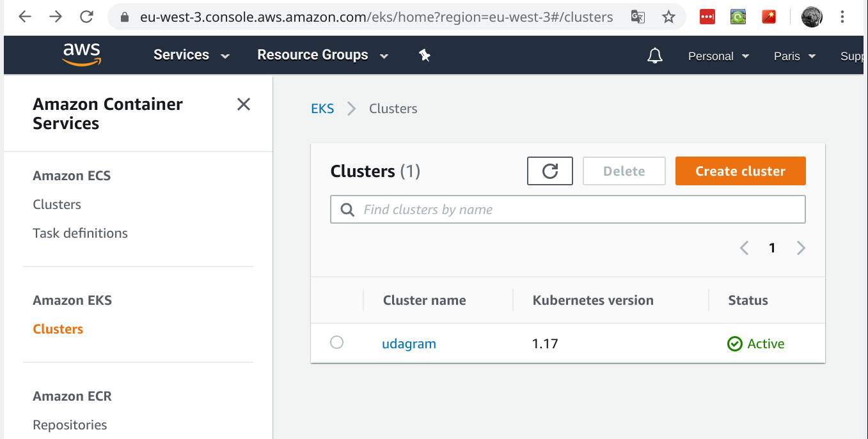
Task: Close the Amazon Container Services sidebar
Action: 244,104
